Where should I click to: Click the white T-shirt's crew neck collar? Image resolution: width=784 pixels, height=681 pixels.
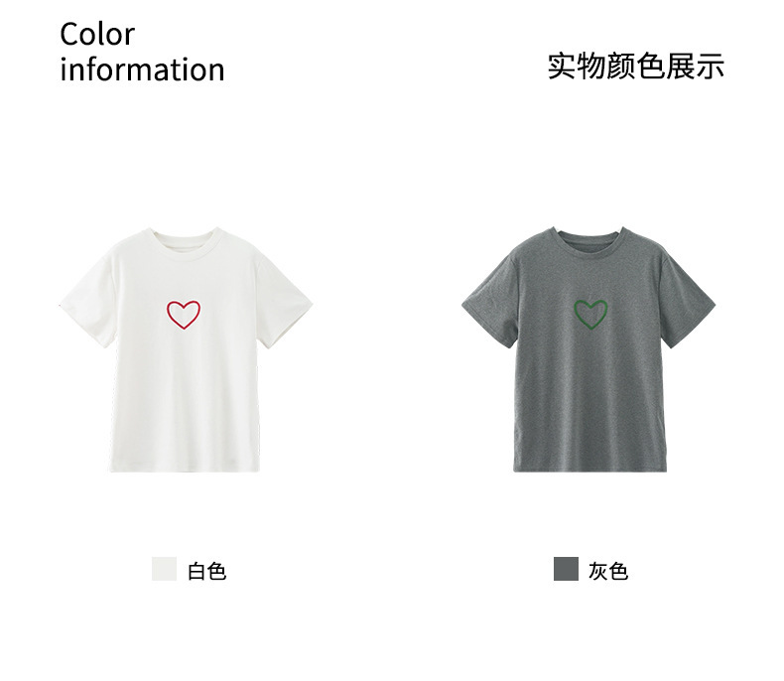pos(185,240)
